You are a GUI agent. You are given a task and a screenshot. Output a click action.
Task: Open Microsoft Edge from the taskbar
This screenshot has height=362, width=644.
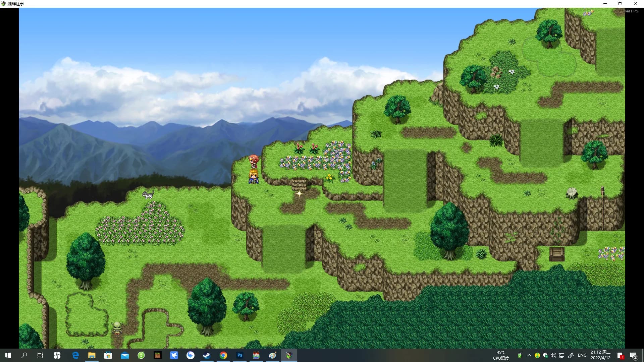75,355
